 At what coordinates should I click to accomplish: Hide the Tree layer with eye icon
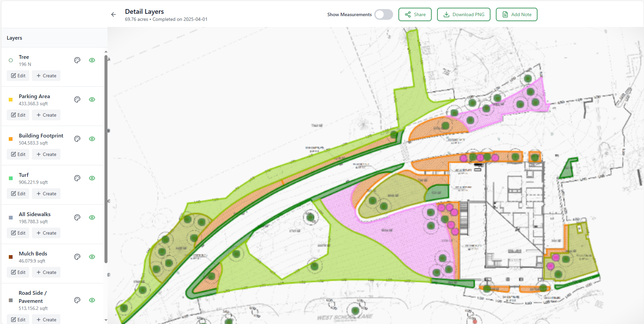(92, 60)
